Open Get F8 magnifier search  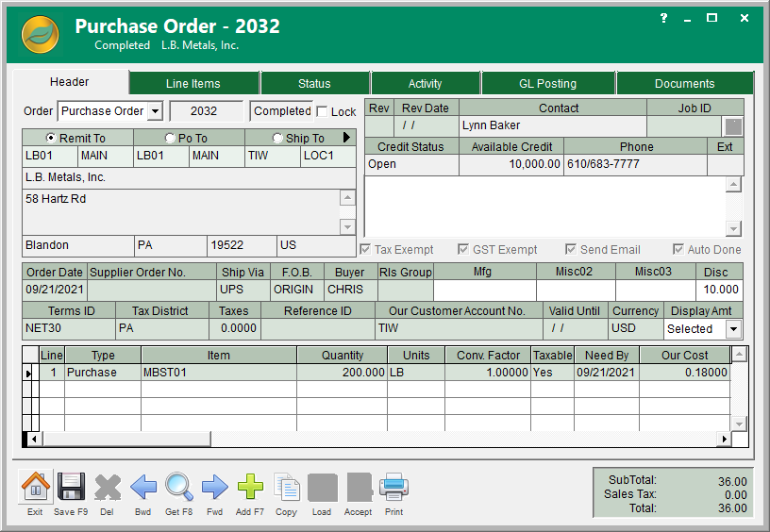178,487
